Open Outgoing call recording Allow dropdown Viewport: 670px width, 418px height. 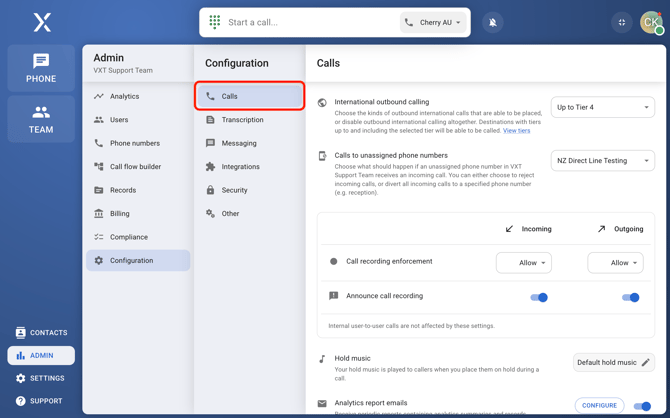(x=615, y=263)
